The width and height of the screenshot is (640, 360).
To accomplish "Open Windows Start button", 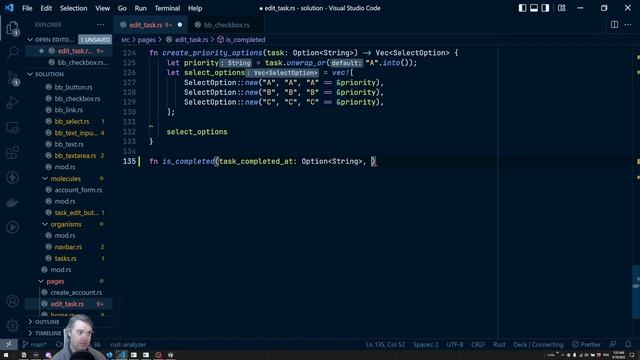I will point(6,355).
